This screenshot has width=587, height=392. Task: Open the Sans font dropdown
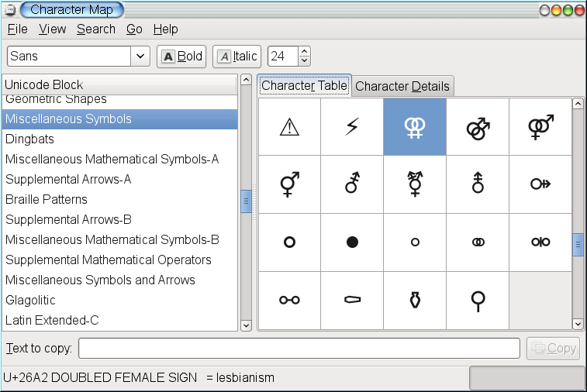tap(140, 56)
